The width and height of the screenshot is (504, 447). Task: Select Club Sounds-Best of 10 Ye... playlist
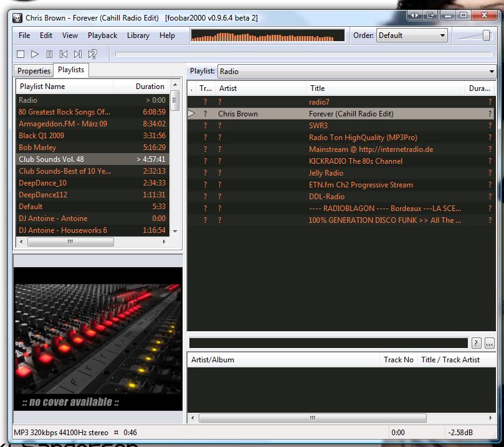click(x=93, y=171)
